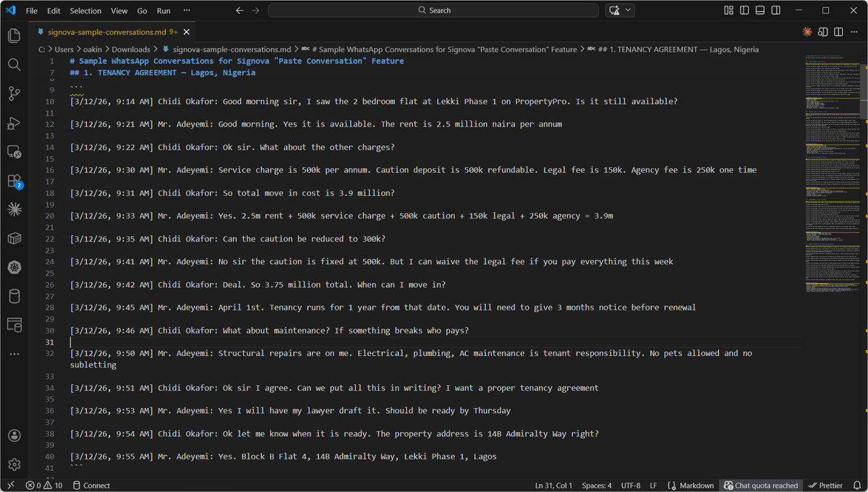Click line number 10 in the gutter

49,101
